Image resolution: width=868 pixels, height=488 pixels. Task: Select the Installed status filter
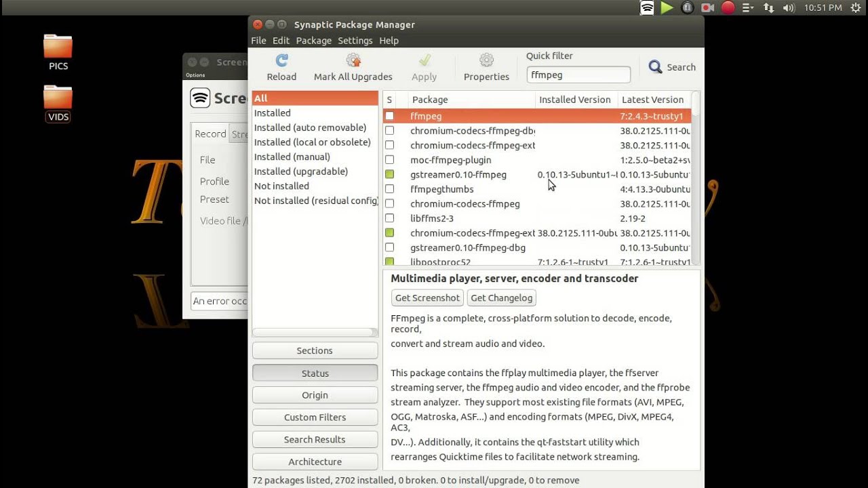tap(315, 113)
